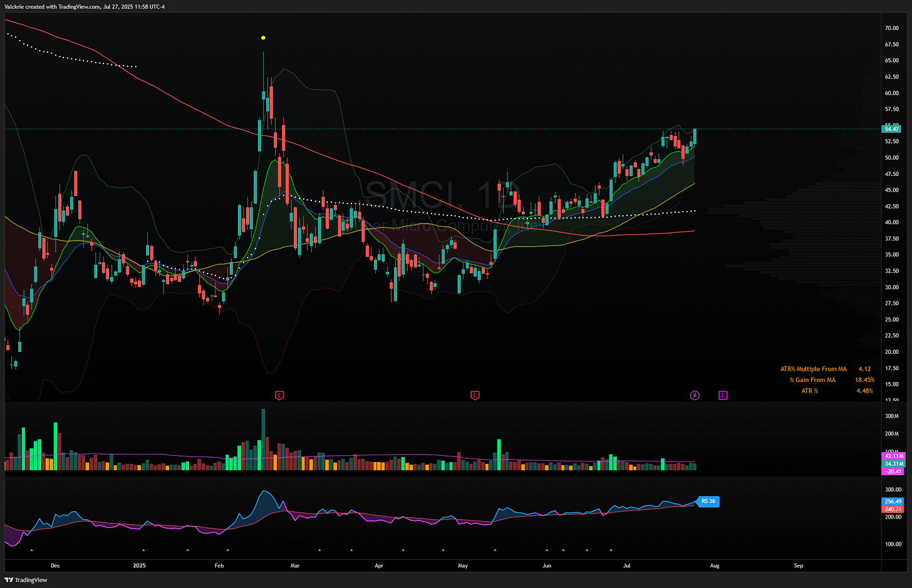This screenshot has width=912, height=588.
Task: Click the purple lightning bolt event icon
Action: 695,395
